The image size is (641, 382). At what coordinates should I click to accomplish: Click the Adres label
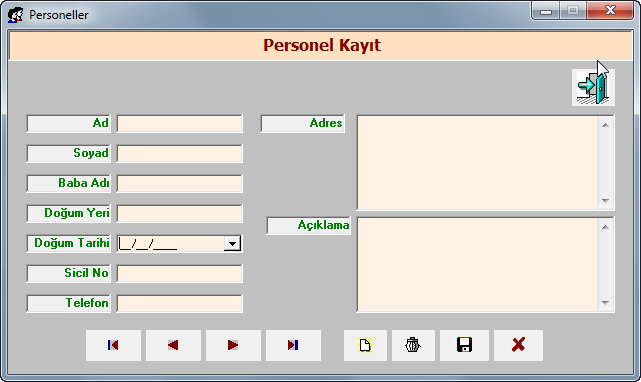point(303,124)
